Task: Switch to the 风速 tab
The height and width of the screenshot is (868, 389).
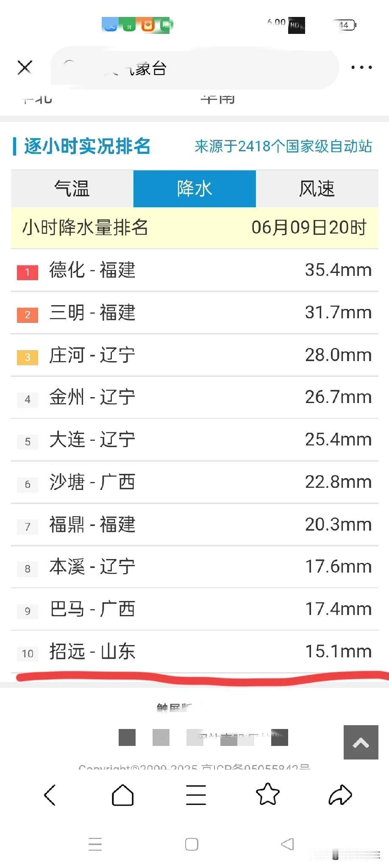Action: pos(317,189)
